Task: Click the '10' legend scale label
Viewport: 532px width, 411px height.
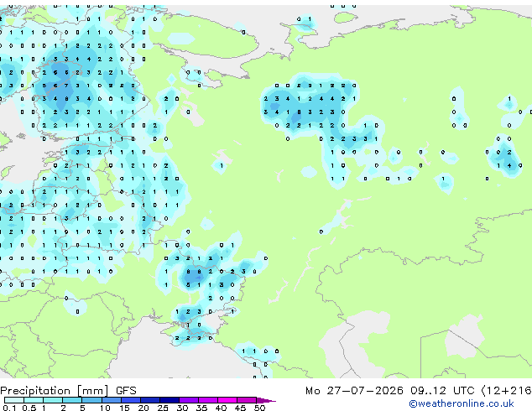Action: tap(105, 408)
